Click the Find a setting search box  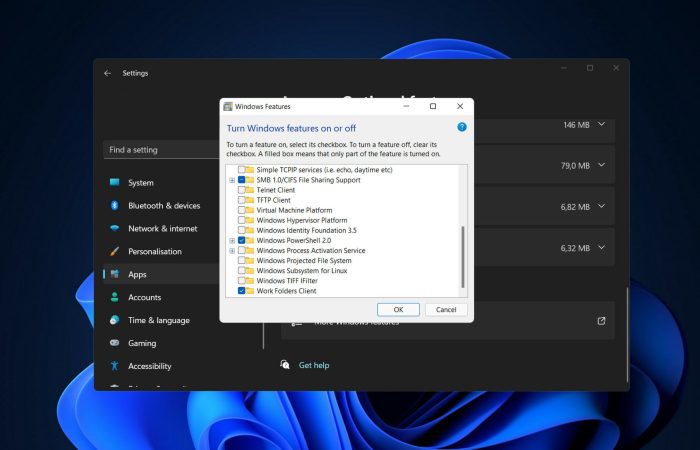162,150
